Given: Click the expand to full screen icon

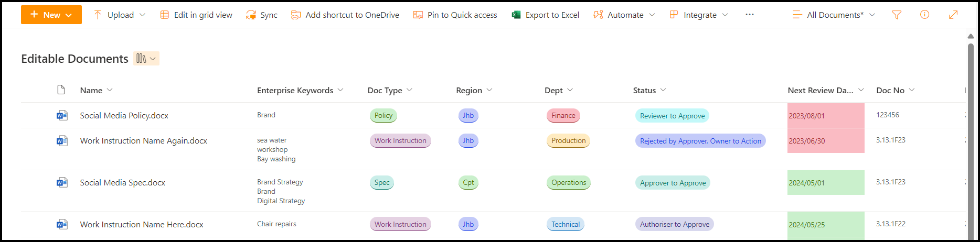Looking at the screenshot, I should click(953, 15).
